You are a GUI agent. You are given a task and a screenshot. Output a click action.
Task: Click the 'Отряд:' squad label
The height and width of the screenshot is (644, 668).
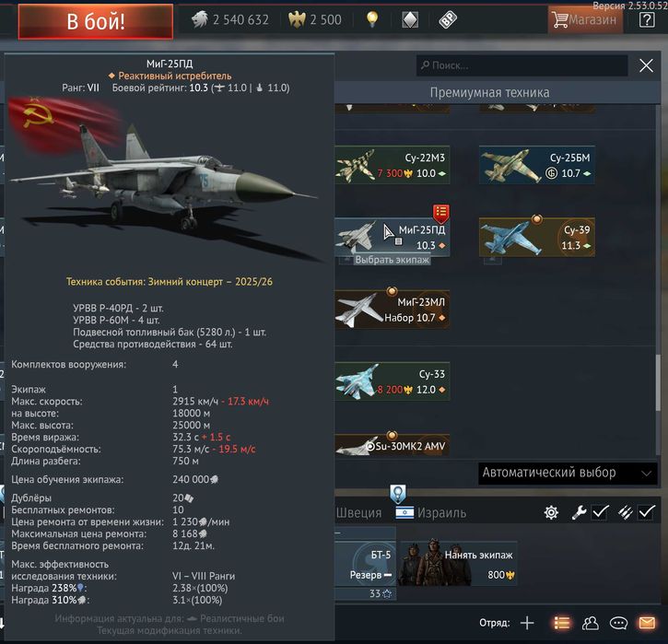coord(494,623)
